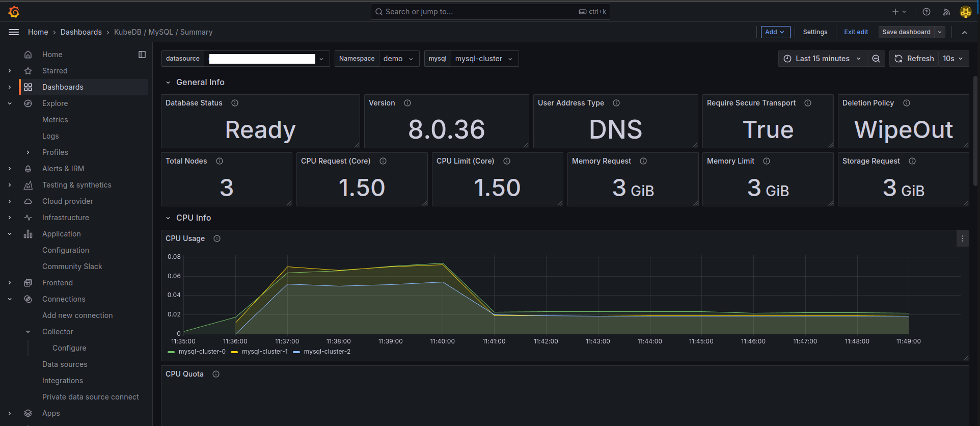Open the news feed RSS icon
This screenshot has width=980, height=426.
pos(946,12)
